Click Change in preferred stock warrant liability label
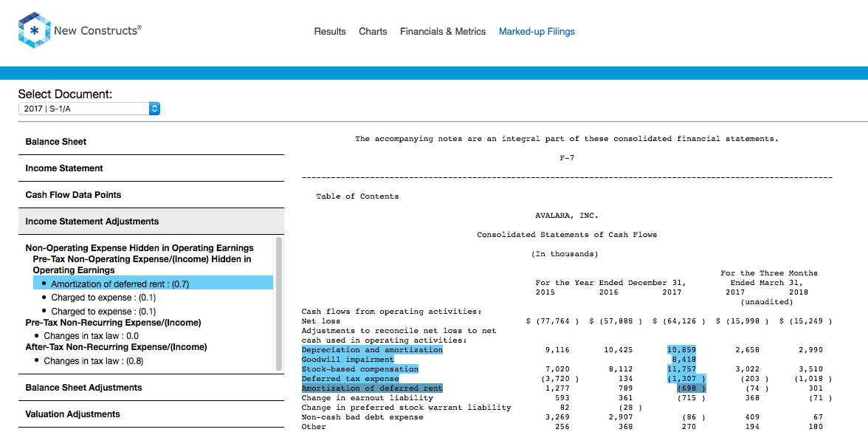868x432 pixels. point(406,407)
